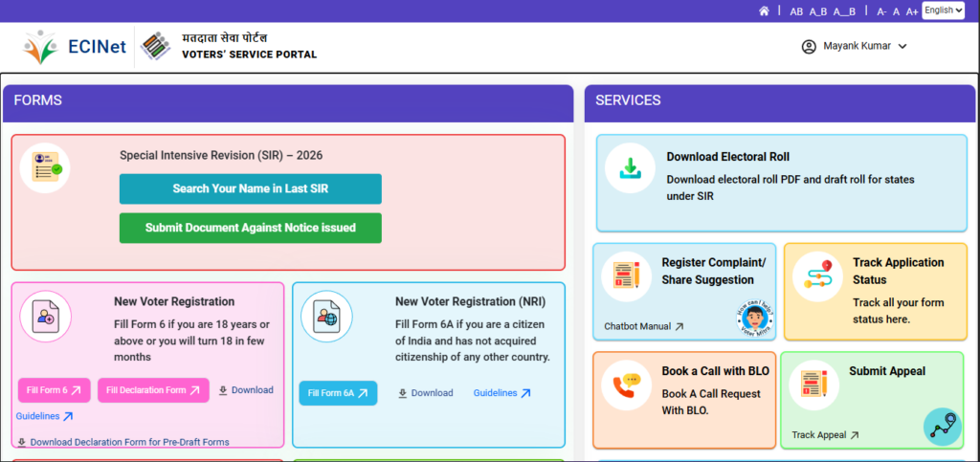The width and height of the screenshot is (980, 462).
Task: Click 'Book A Call Request With BLO.' text
Action: click(x=711, y=402)
